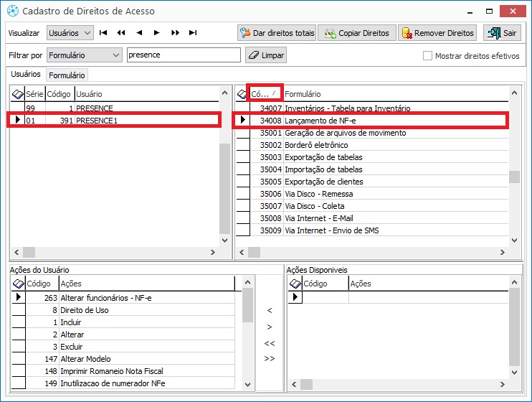Click book icon in Formulário grid header
The height and width of the screenshot is (402, 532).
[242, 94]
